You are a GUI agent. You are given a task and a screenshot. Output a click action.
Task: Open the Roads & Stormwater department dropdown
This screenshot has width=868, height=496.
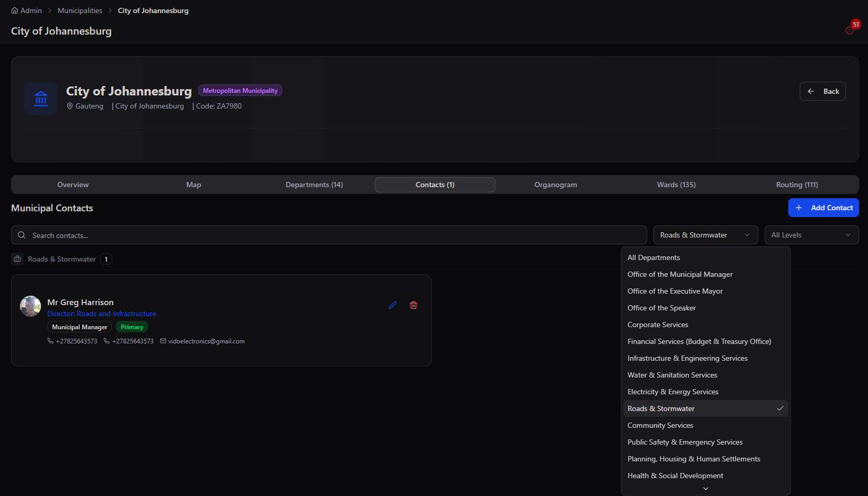[x=705, y=235]
